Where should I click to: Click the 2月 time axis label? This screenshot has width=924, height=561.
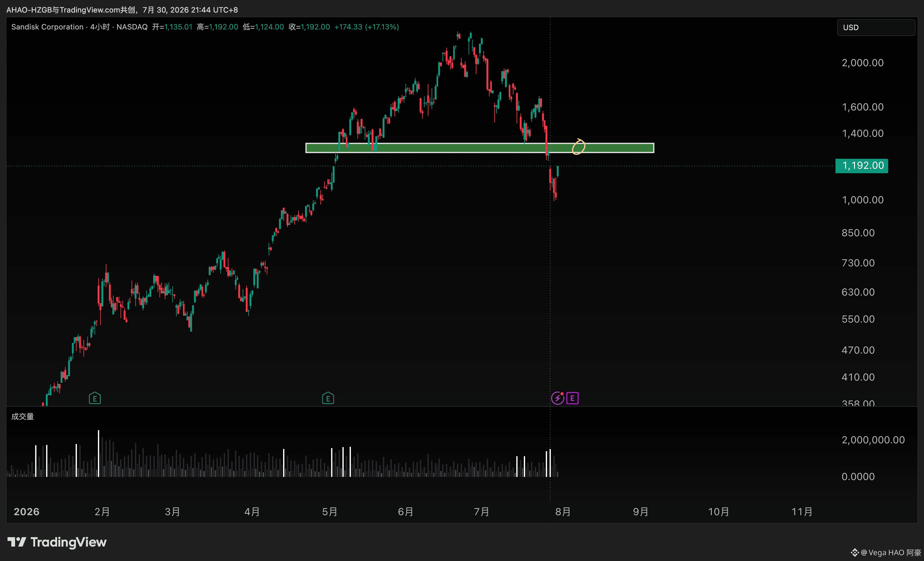102,512
